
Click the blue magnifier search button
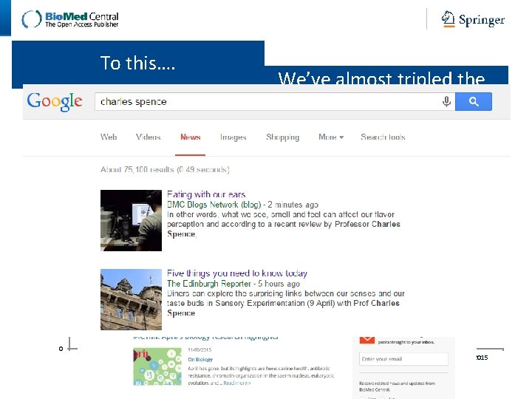tap(474, 101)
